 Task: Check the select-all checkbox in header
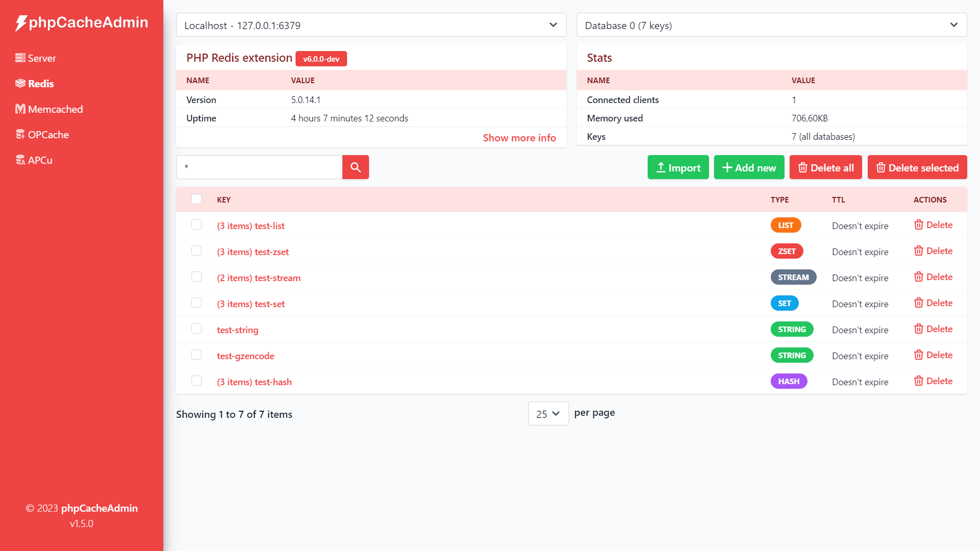[x=197, y=199]
